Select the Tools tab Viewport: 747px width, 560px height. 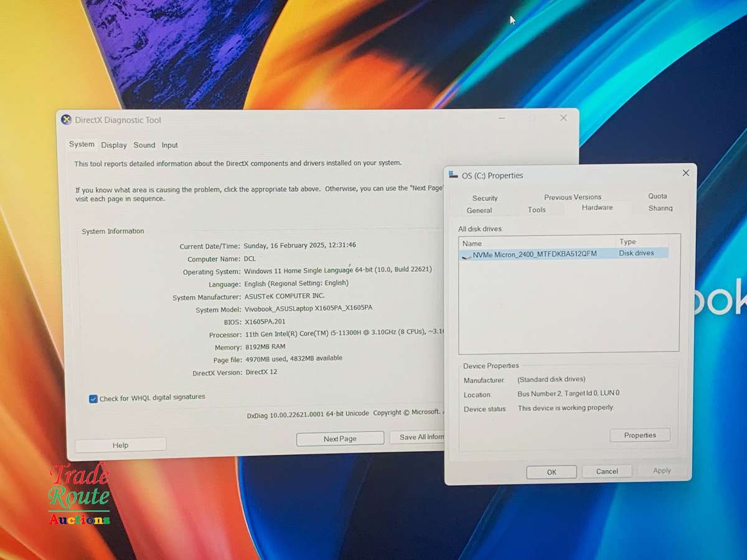pos(537,210)
